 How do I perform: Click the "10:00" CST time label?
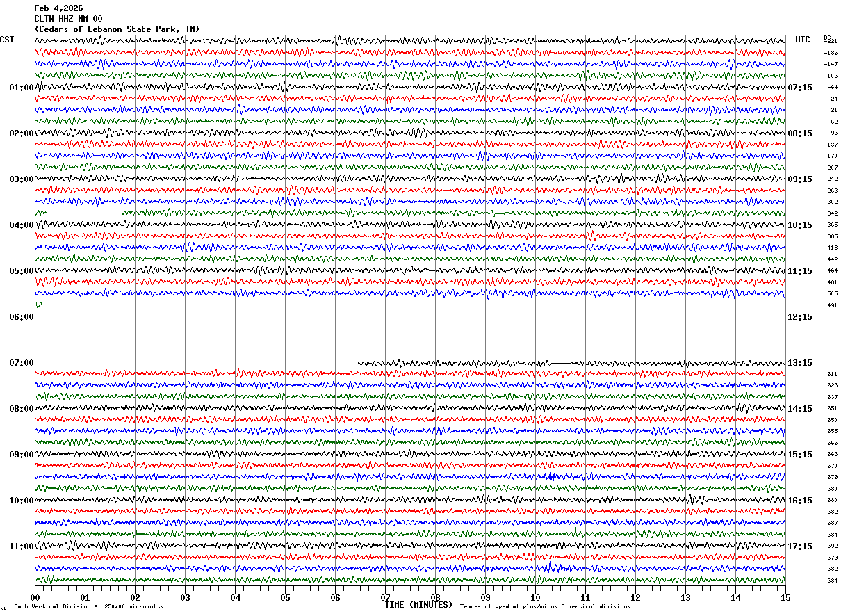tap(21, 501)
